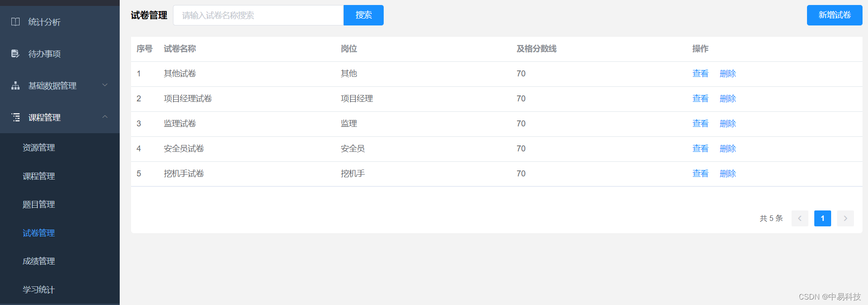Viewport: 868px width, 305px height.
Task: Click the 挖机手试卷 name cell
Action: (184, 174)
